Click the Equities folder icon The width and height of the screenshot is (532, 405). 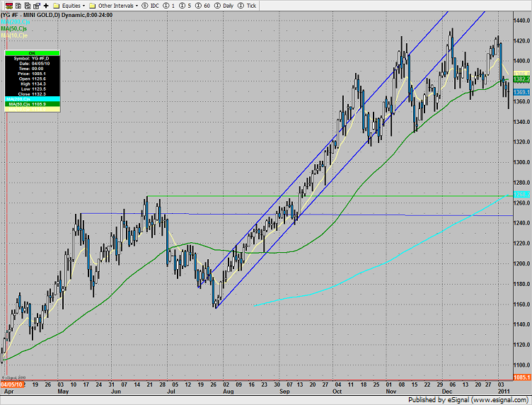pos(58,5)
